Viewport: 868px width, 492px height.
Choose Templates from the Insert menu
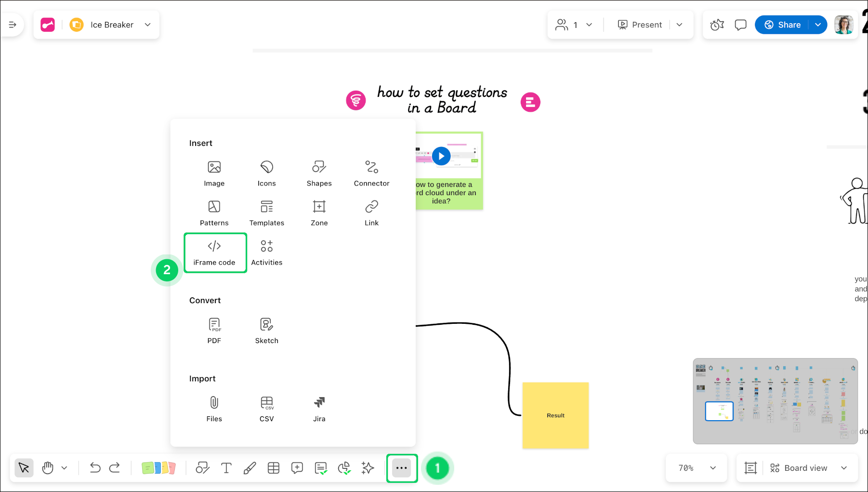click(266, 213)
